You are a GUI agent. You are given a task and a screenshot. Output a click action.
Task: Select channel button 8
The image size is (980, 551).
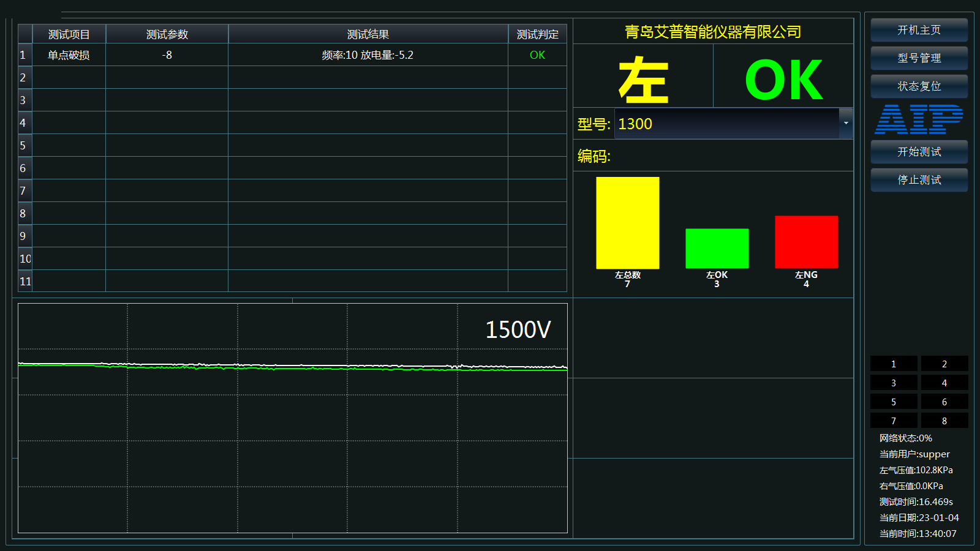944,421
